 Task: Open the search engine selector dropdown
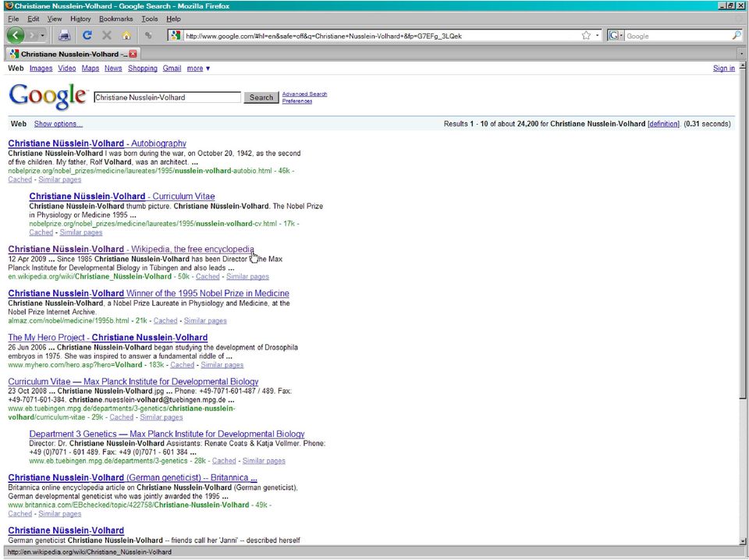pyautogui.click(x=616, y=35)
